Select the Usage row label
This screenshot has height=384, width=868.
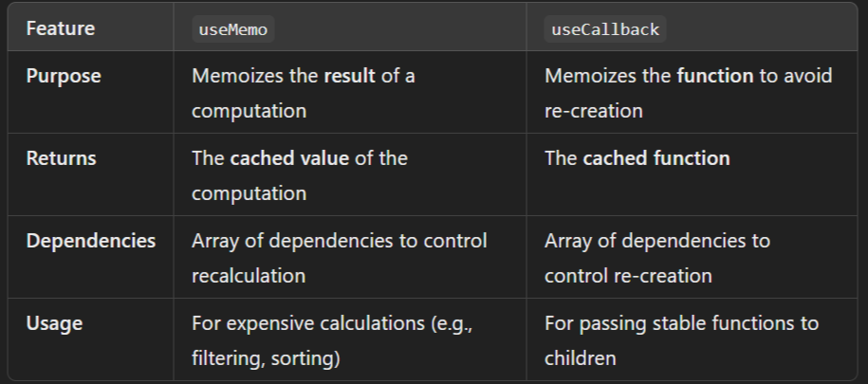54,323
